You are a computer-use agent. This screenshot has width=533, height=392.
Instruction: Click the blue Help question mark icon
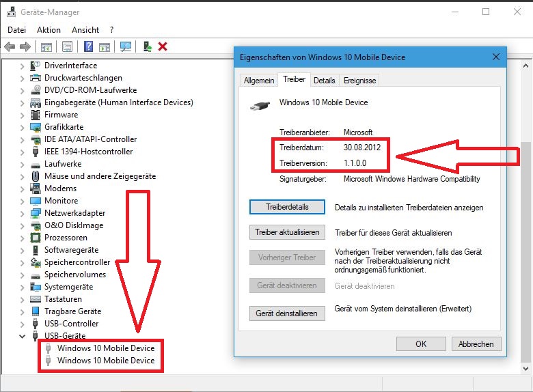(x=88, y=46)
